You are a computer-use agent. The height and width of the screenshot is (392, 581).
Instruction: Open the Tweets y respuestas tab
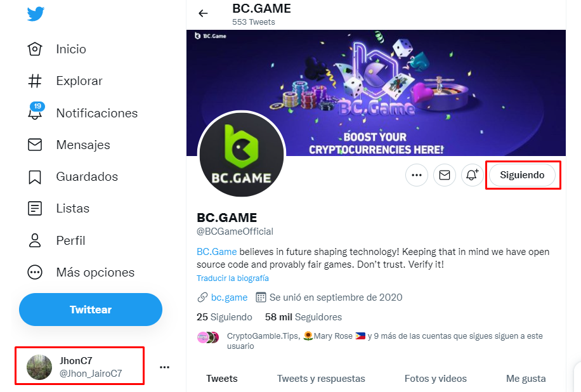pos(321,378)
